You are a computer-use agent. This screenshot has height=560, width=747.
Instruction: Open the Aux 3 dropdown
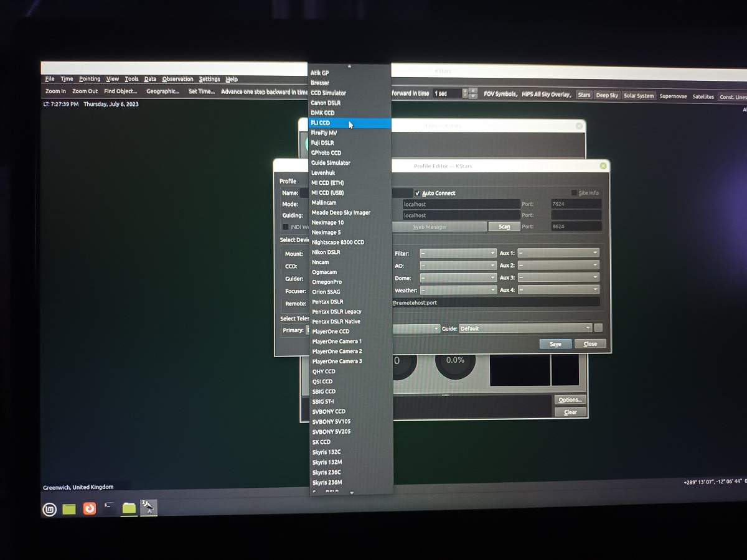pyautogui.click(x=558, y=278)
